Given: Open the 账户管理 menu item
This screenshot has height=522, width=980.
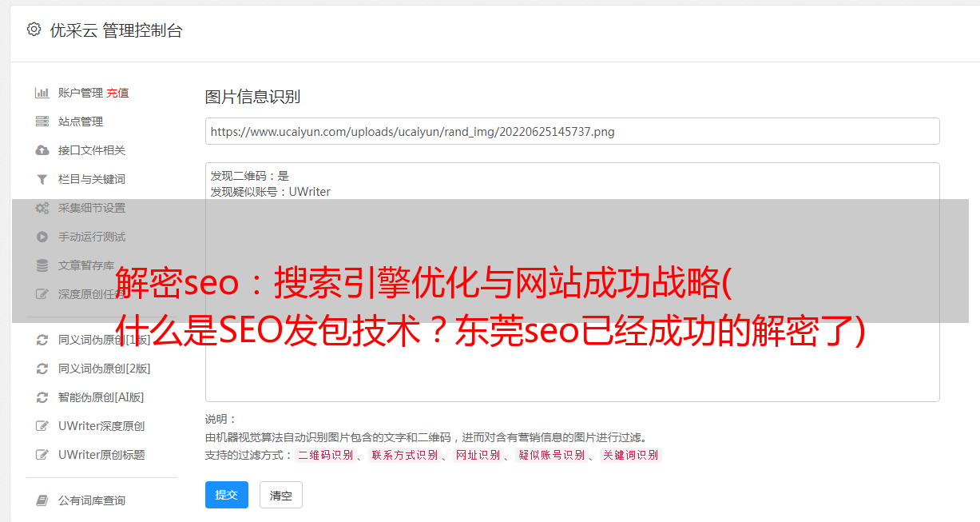Looking at the screenshot, I should [80, 93].
